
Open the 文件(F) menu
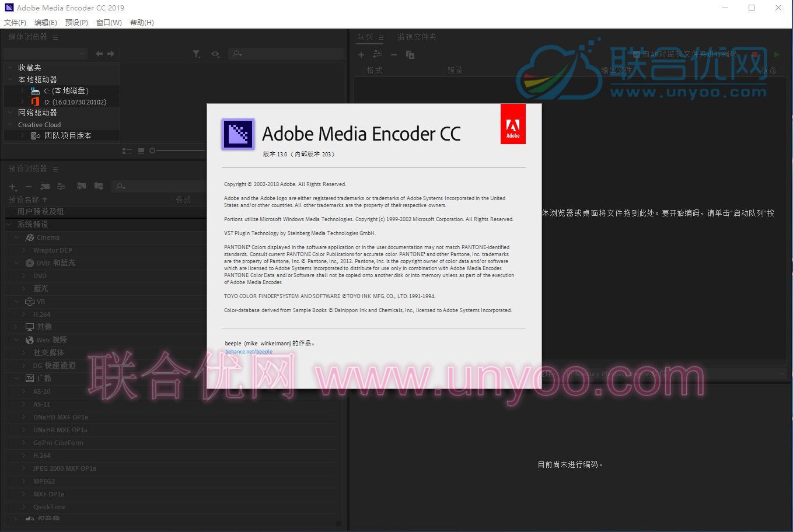click(15, 22)
